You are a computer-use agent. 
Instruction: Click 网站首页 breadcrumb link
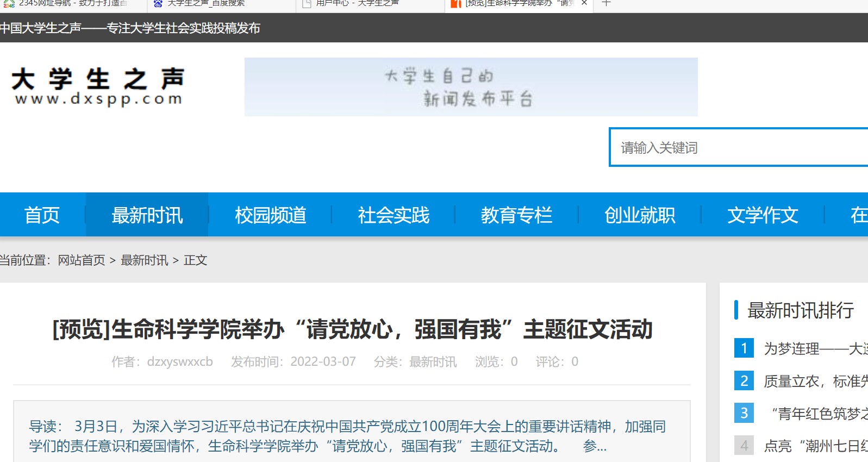point(82,260)
